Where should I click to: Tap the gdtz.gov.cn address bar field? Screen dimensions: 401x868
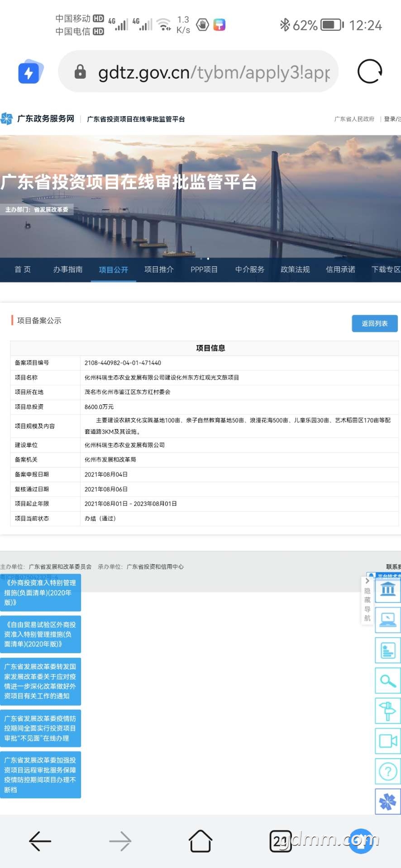198,71
